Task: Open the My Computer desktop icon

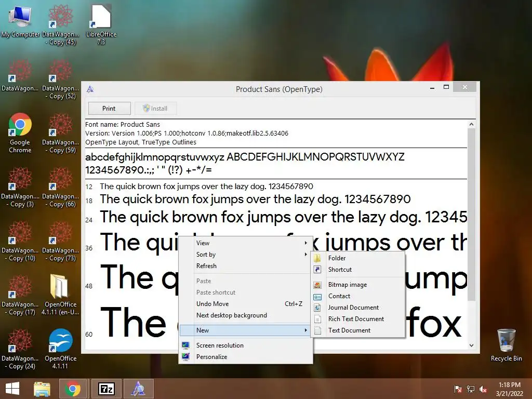Action: point(20,21)
